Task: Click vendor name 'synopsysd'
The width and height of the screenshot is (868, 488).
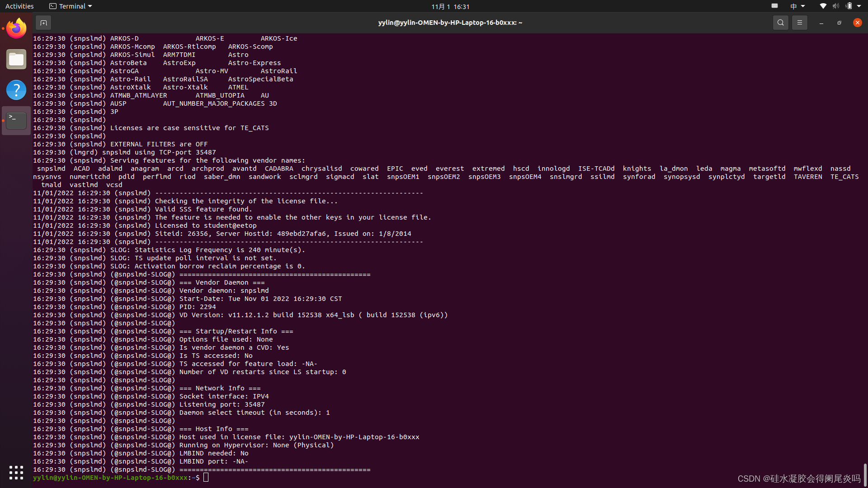Action: coord(682,177)
